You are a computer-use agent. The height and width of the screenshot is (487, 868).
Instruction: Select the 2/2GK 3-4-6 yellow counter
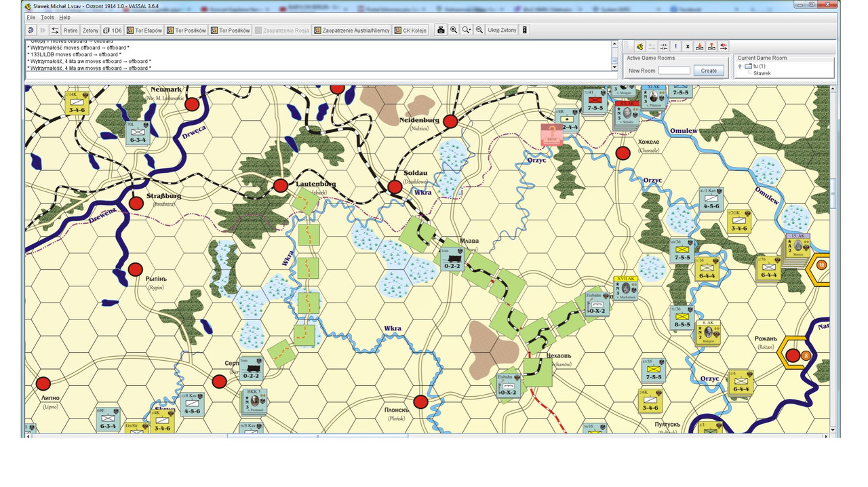pyautogui.click(x=738, y=220)
